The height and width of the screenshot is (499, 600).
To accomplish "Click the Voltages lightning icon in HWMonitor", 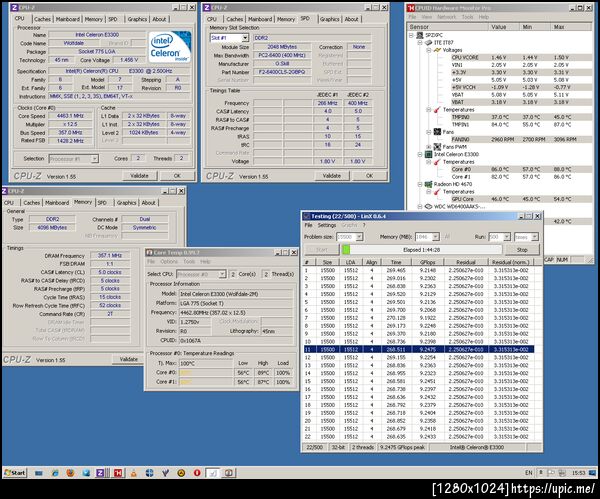I will 437,50.
